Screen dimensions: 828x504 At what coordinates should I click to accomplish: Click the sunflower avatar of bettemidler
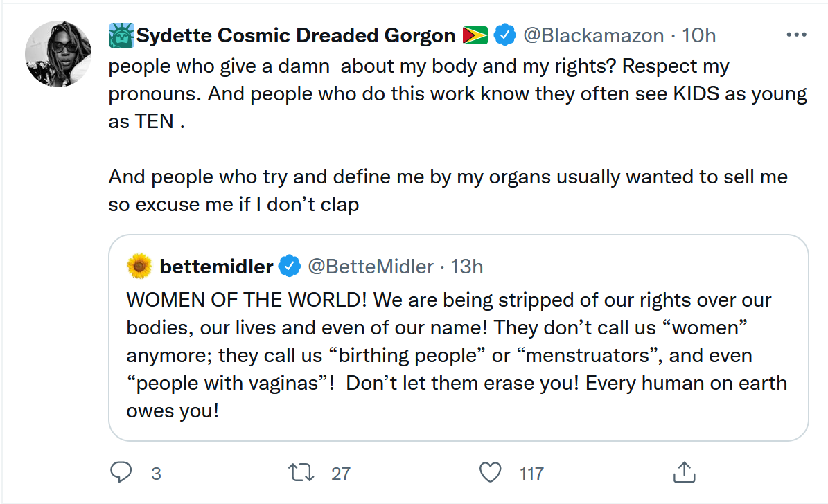pyautogui.click(x=139, y=266)
